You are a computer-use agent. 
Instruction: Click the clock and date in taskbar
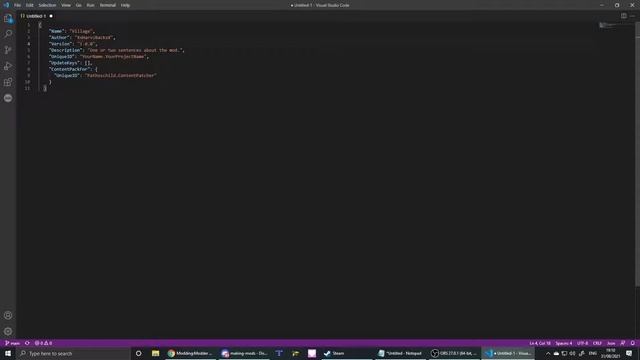click(x=611, y=353)
